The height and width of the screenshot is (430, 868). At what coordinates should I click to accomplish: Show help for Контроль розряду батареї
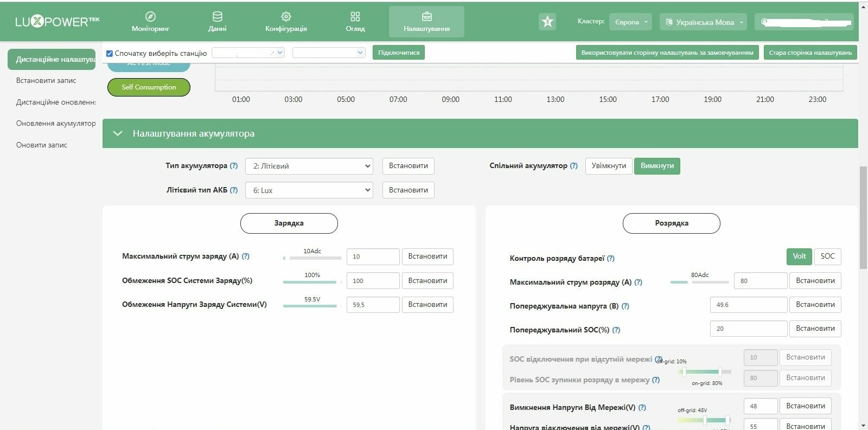(611, 259)
